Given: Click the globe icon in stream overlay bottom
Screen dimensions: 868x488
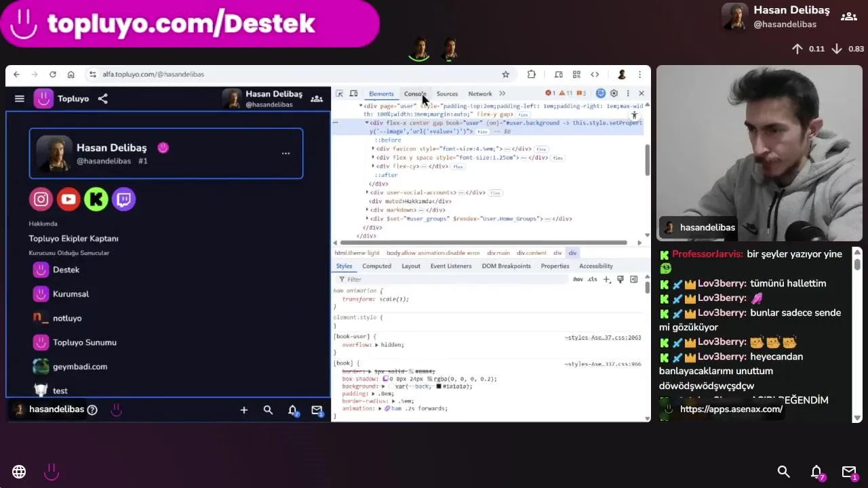Looking at the screenshot, I should [19, 472].
